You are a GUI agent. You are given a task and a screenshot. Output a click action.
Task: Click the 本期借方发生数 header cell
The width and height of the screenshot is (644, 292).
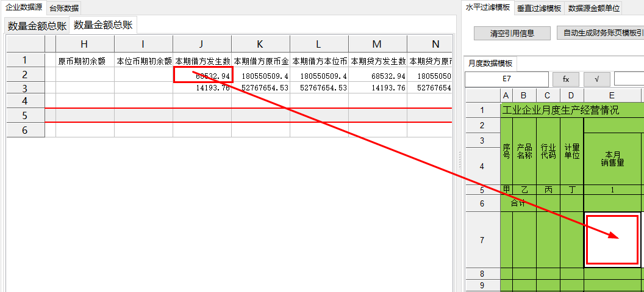[202, 61]
